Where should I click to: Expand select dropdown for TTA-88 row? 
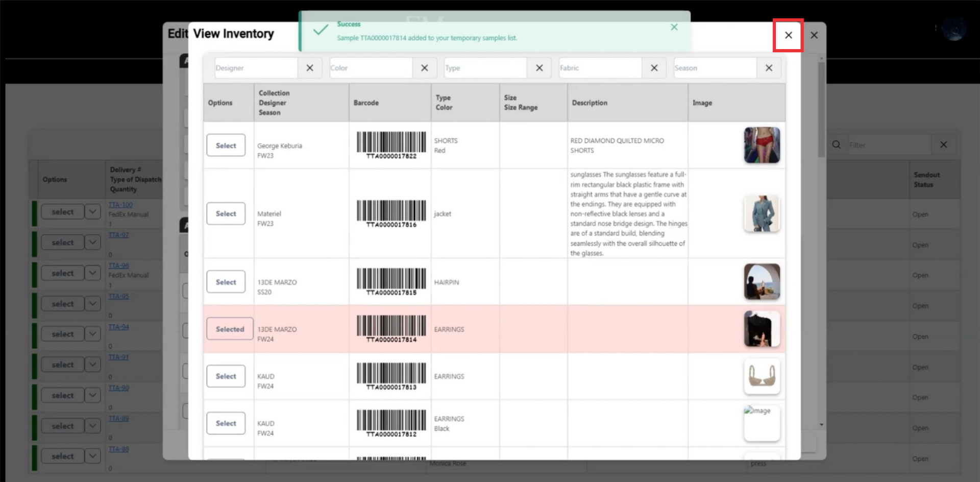pos(92,456)
